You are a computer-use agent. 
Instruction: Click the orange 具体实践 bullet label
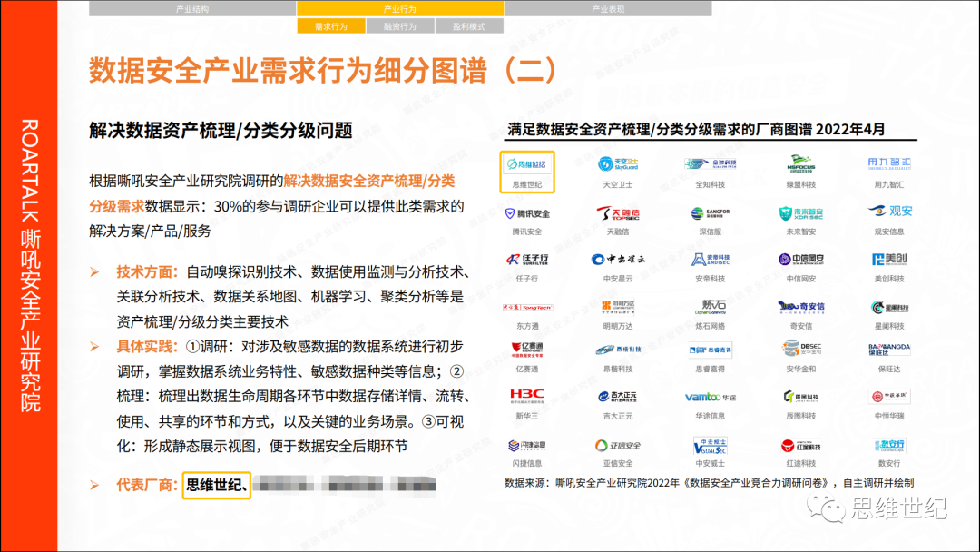pos(148,347)
